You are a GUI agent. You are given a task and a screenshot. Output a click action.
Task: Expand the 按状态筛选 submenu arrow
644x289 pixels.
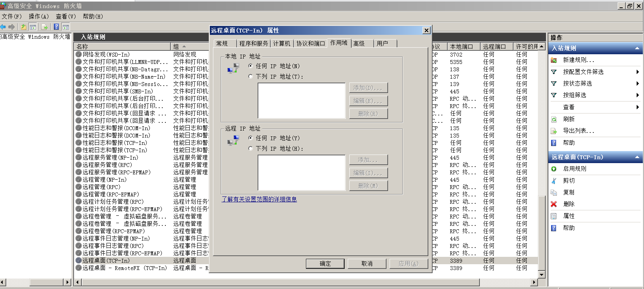pos(637,84)
